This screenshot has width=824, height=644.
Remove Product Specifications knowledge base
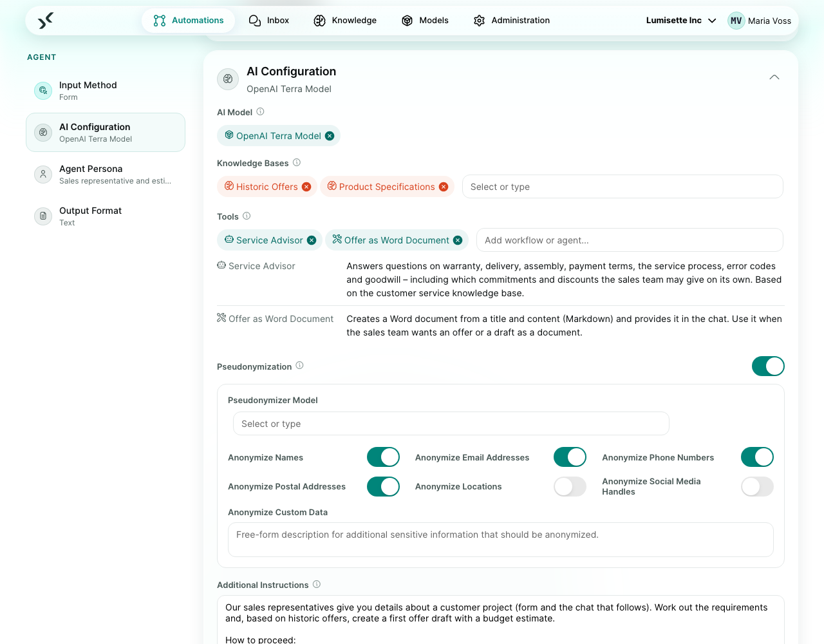444,187
